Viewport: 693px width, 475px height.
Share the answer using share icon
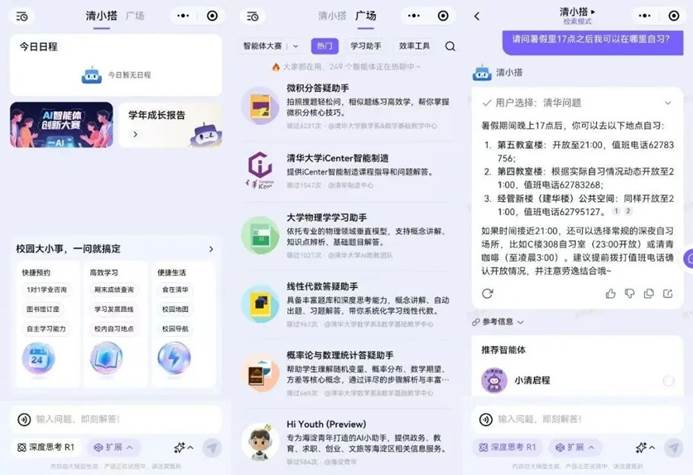(668, 293)
